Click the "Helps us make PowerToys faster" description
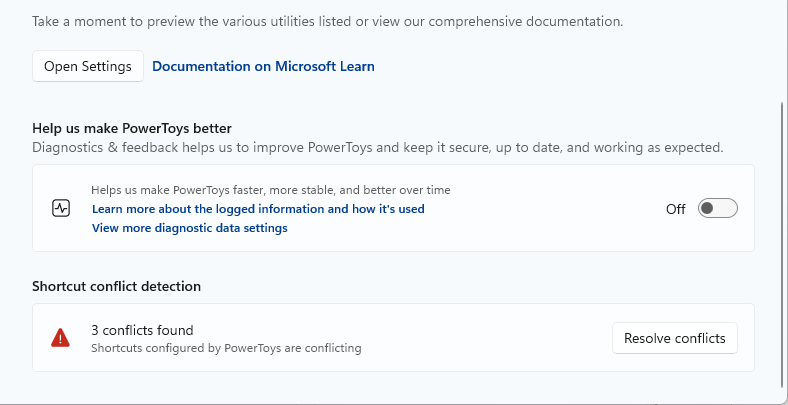The height and width of the screenshot is (405, 788). click(271, 190)
